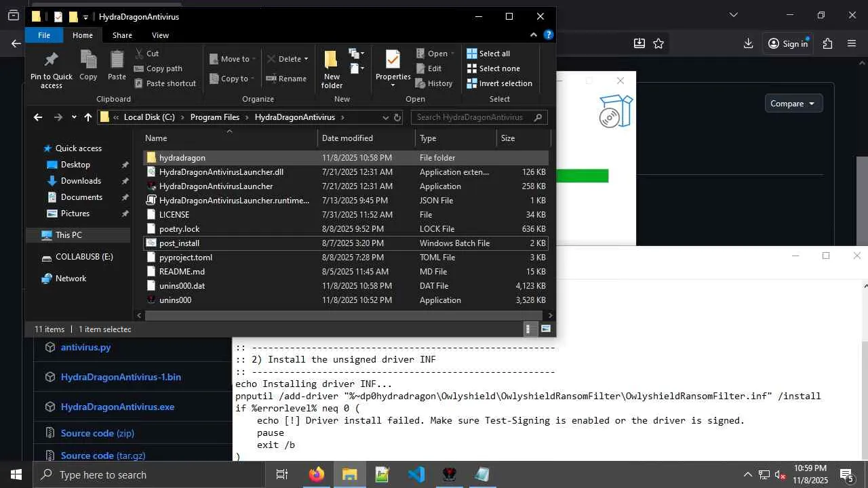Open Visual Studio Code from the taskbar
The width and height of the screenshot is (868, 488).
[416, 474]
